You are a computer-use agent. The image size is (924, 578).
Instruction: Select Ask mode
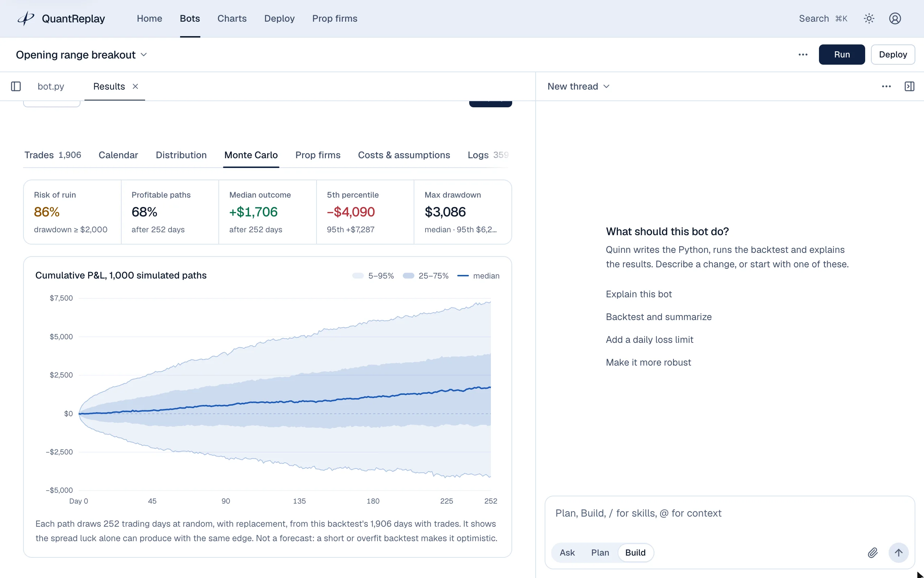[x=567, y=552]
